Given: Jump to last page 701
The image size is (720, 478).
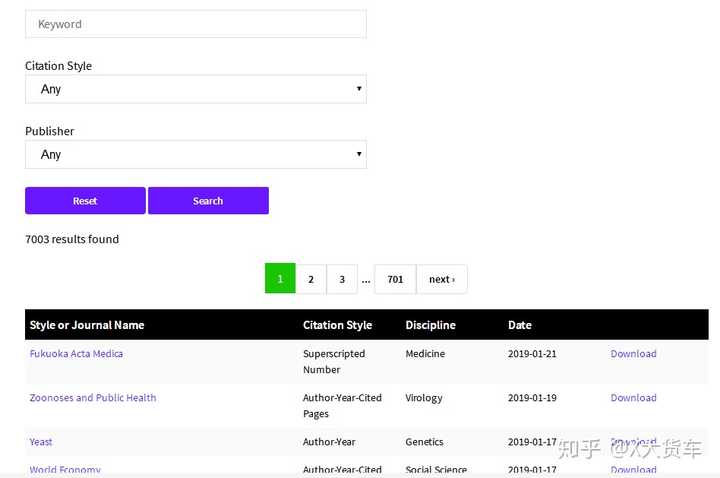Looking at the screenshot, I should [x=395, y=279].
